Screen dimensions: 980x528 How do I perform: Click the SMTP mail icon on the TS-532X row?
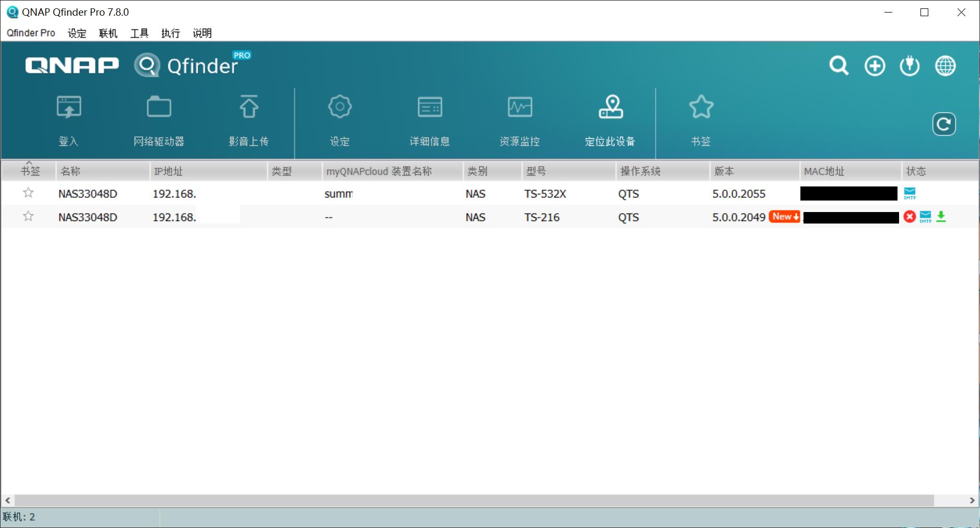[x=909, y=193]
